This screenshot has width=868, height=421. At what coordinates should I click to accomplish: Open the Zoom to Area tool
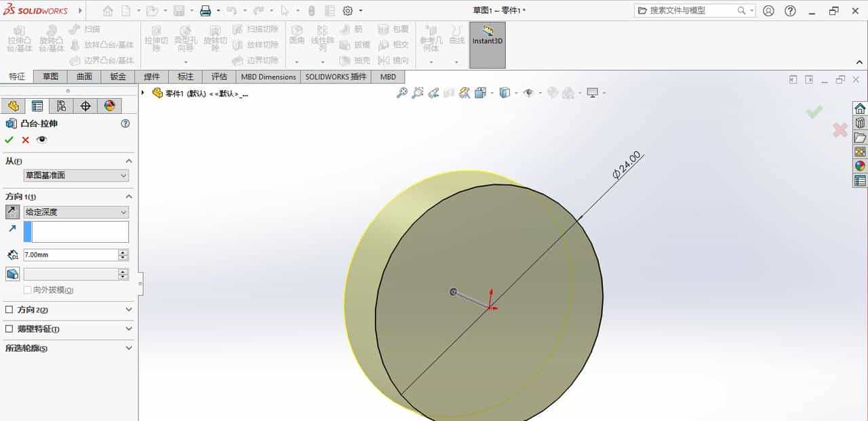tap(418, 93)
